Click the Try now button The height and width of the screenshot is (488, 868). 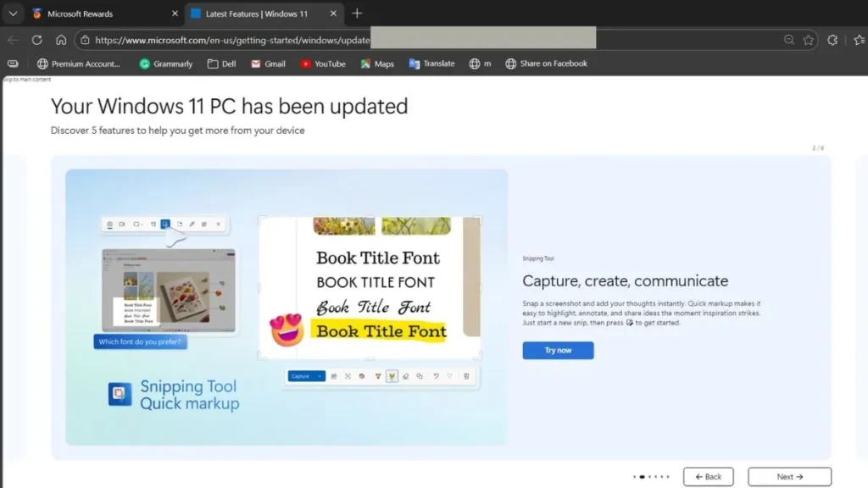click(557, 350)
